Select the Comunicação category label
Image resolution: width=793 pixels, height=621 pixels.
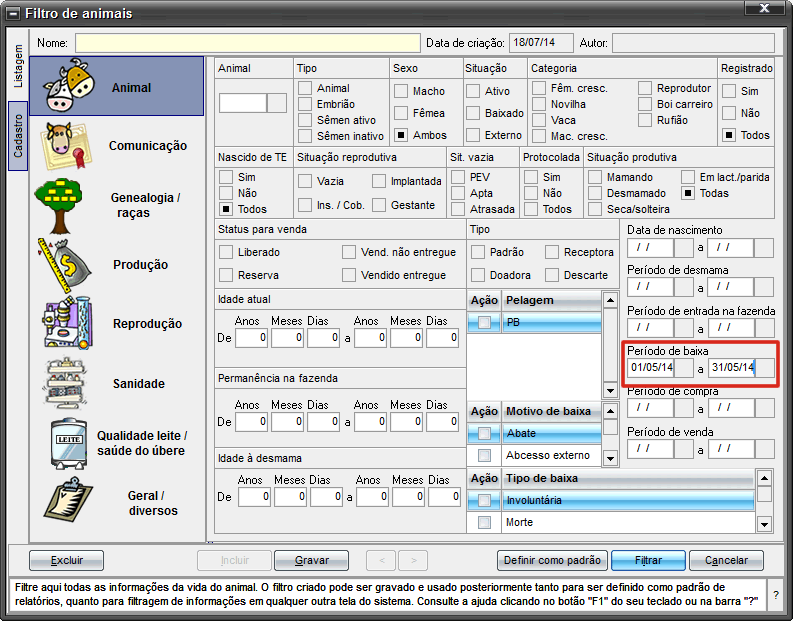[148, 146]
